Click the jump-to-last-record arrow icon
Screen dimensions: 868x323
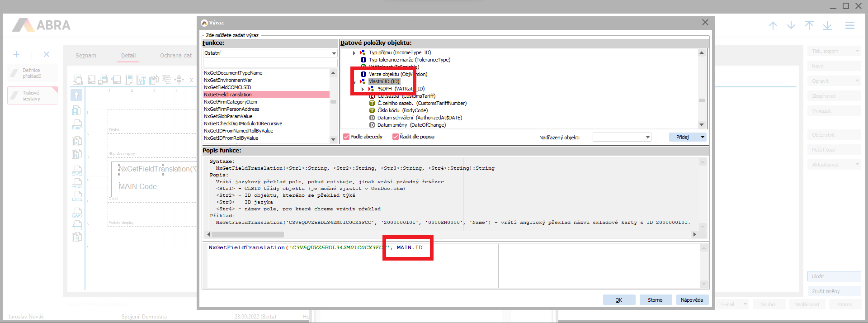[827, 26]
